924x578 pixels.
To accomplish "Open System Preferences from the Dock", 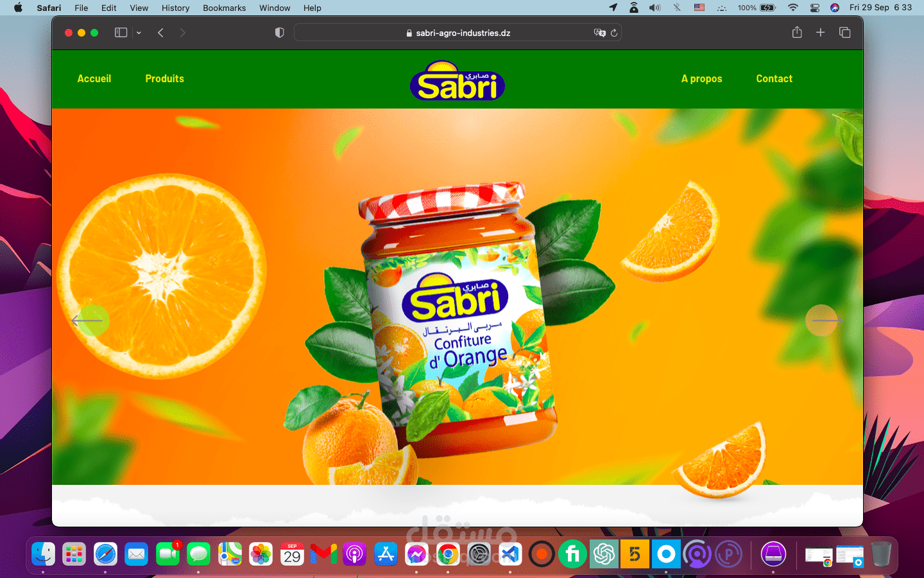I will [x=479, y=554].
